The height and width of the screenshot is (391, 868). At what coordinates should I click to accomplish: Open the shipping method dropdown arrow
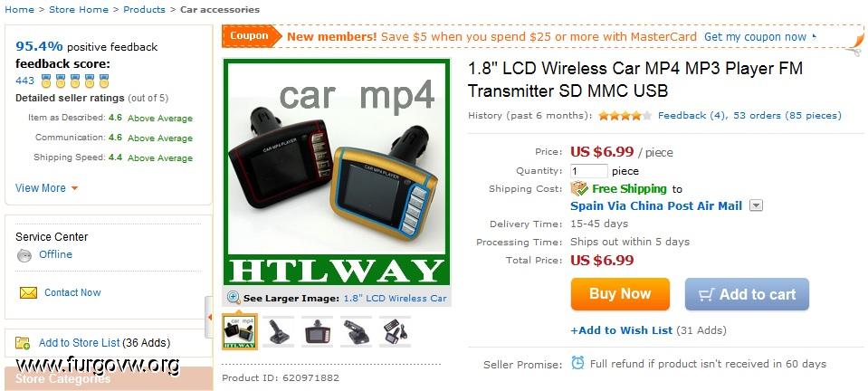(756, 205)
